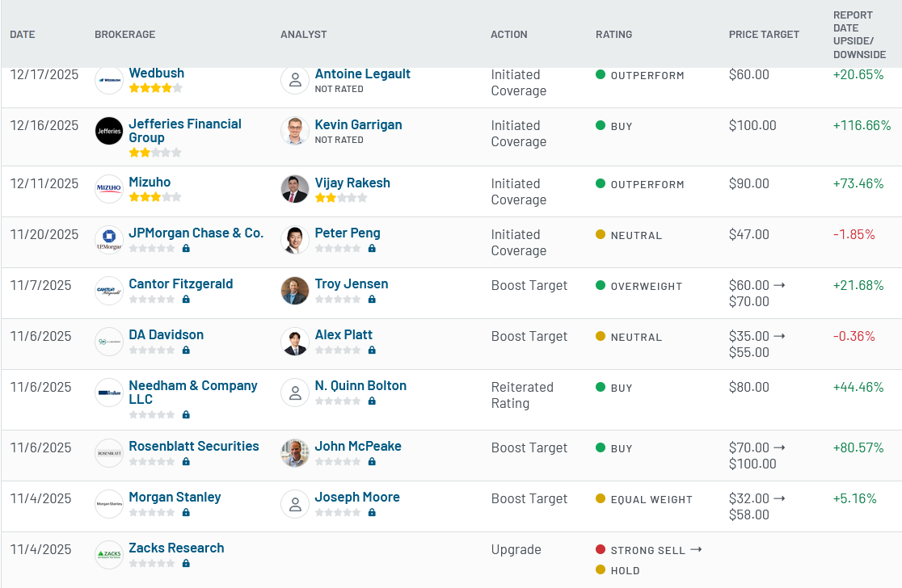Open analyst Joseph Moore's profile link
Screen dimensions: 902x588
pyautogui.click(x=357, y=498)
